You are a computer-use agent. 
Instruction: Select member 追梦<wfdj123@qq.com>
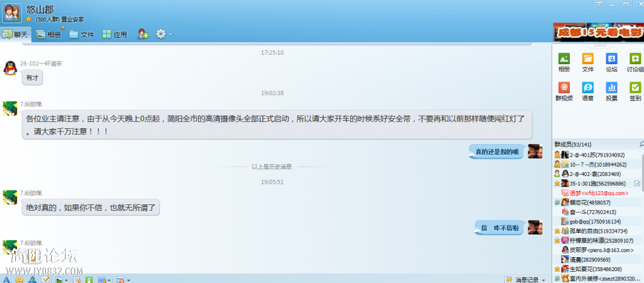pyautogui.click(x=597, y=192)
